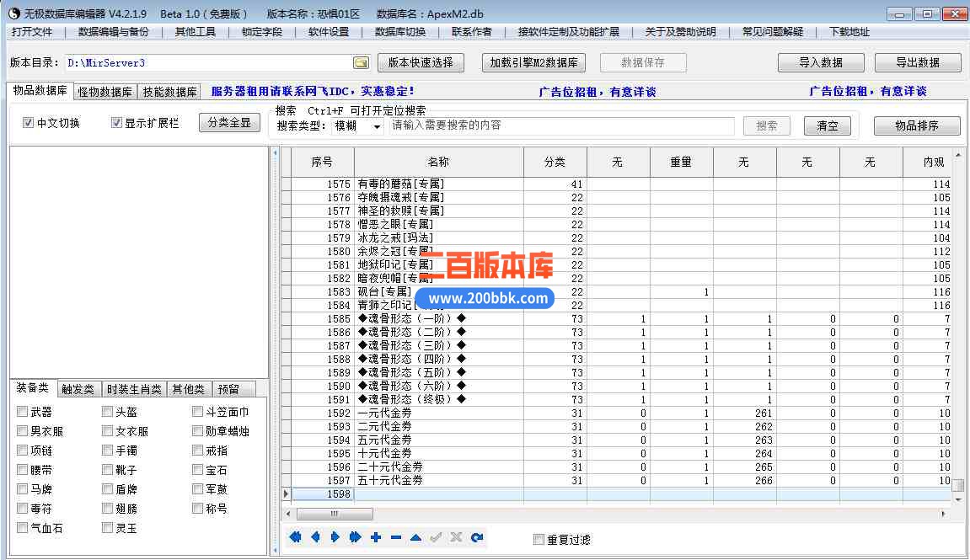
Task: Click the folder browse icon beside version directory
Action: click(x=361, y=63)
